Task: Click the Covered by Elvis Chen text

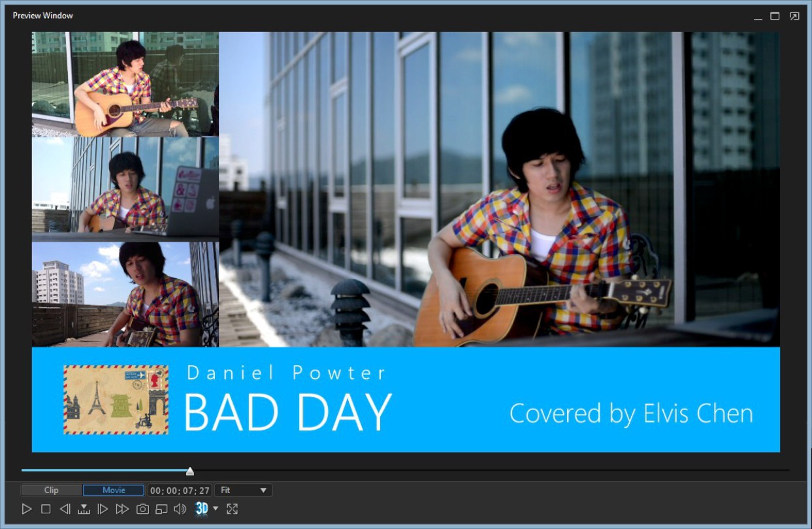Action: point(631,413)
